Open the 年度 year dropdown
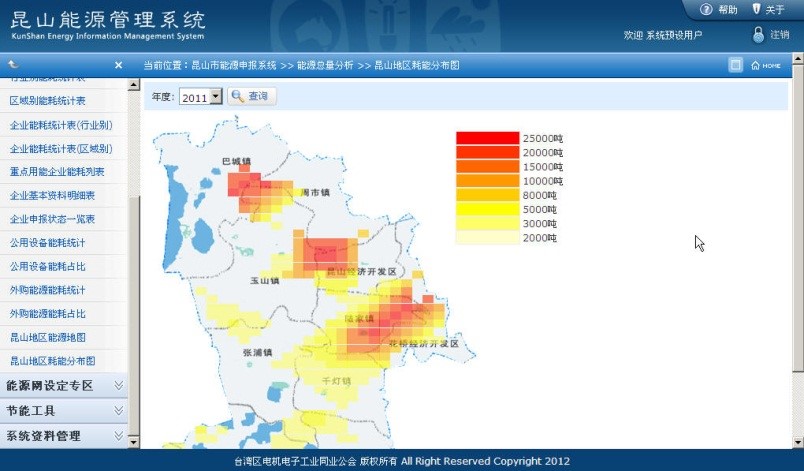Image resolution: width=804 pixels, height=471 pixels. [x=216, y=98]
